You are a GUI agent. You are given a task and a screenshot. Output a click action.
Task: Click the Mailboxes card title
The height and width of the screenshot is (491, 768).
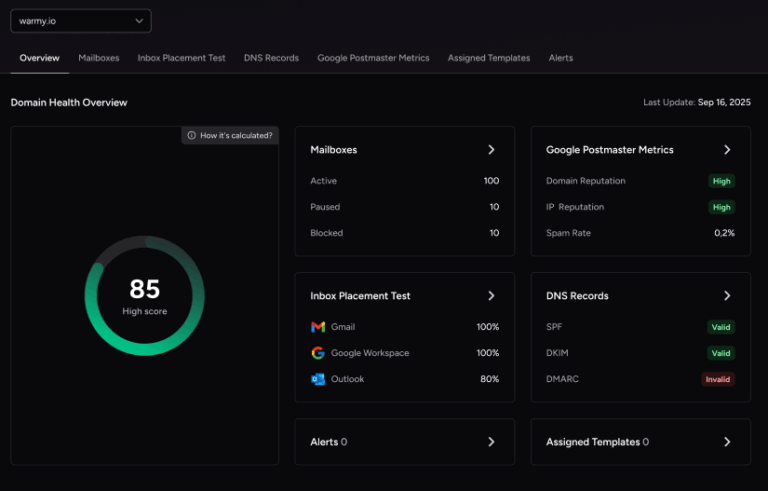[x=334, y=149]
